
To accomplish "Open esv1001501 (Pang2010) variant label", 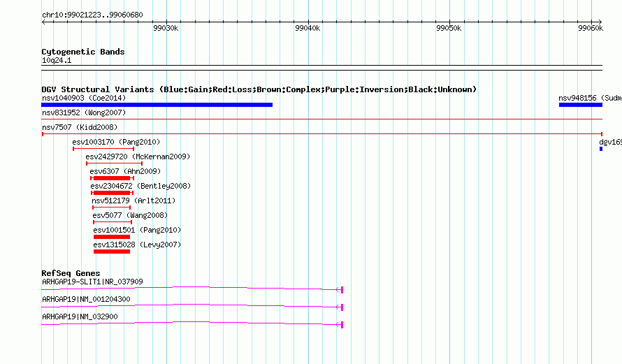I will (x=137, y=230).
